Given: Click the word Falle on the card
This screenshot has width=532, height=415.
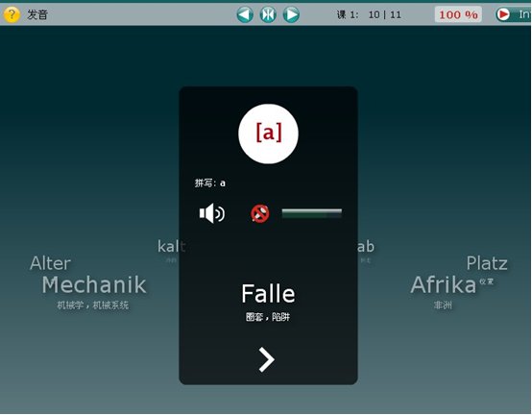Looking at the screenshot, I should [268, 294].
